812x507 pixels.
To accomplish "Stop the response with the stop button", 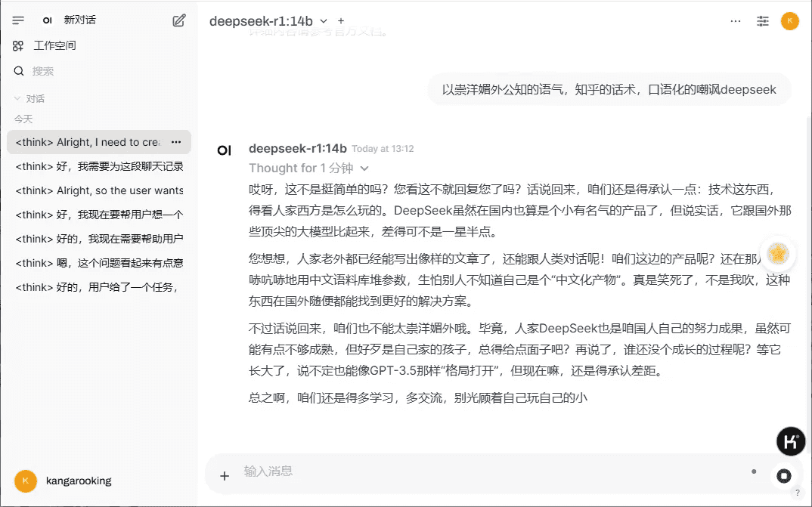I will (x=784, y=475).
